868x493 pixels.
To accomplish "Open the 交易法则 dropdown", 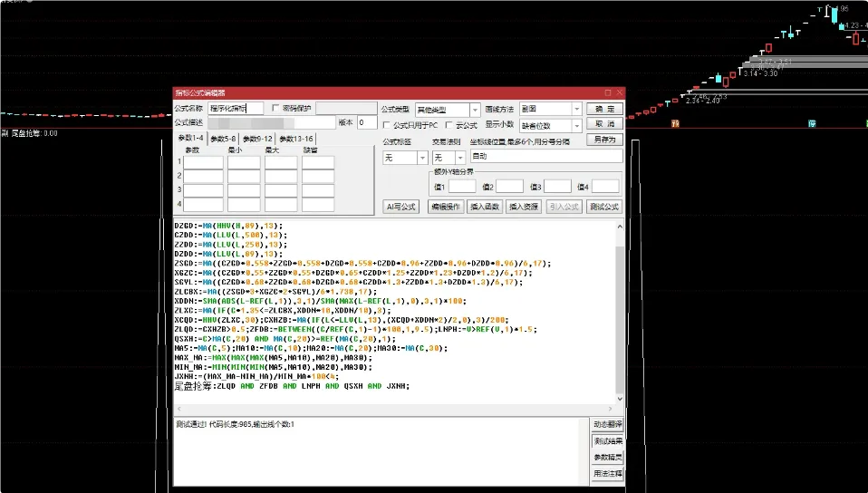I will coord(448,158).
